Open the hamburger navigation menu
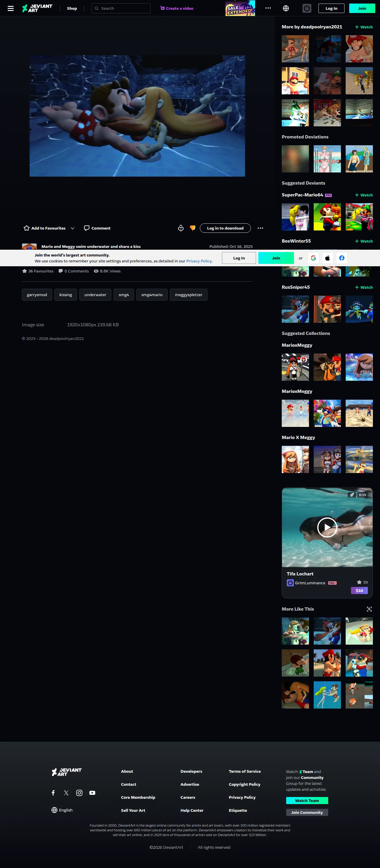 (x=11, y=8)
